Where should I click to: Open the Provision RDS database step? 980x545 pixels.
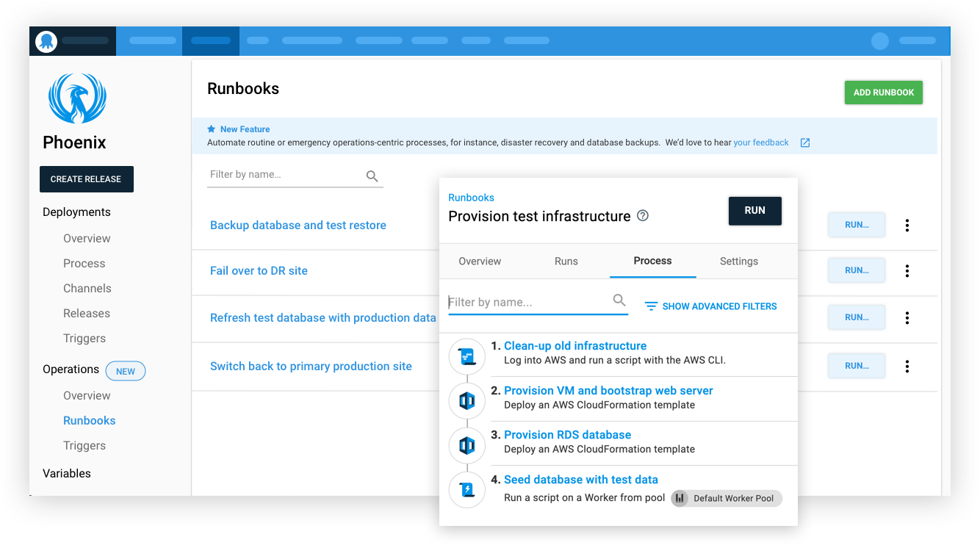567,435
